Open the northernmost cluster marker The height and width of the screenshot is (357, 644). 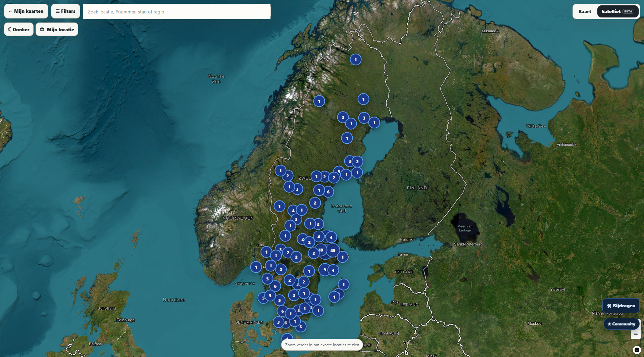tap(356, 59)
